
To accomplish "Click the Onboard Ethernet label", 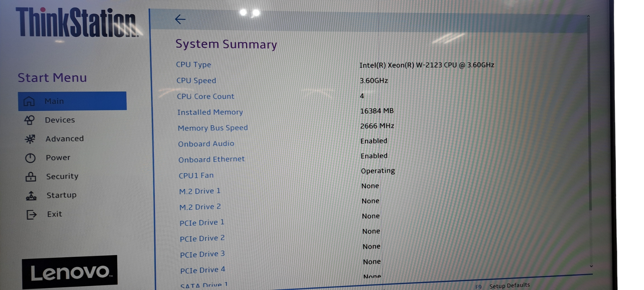I will (x=211, y=159).
